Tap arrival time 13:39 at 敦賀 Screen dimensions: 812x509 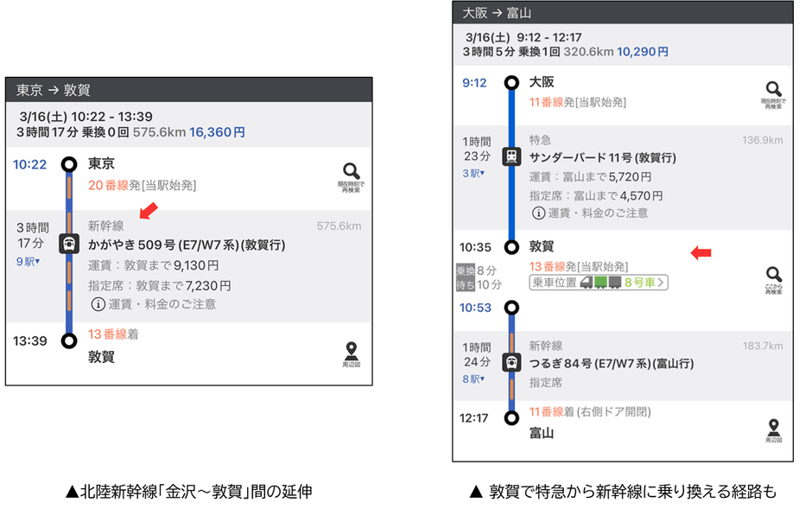[30, 340]
